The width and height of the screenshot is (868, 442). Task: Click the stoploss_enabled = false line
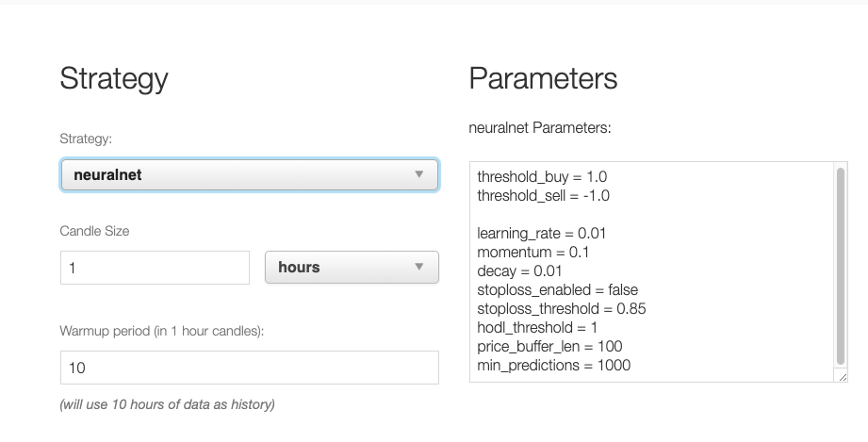point(558,290)
